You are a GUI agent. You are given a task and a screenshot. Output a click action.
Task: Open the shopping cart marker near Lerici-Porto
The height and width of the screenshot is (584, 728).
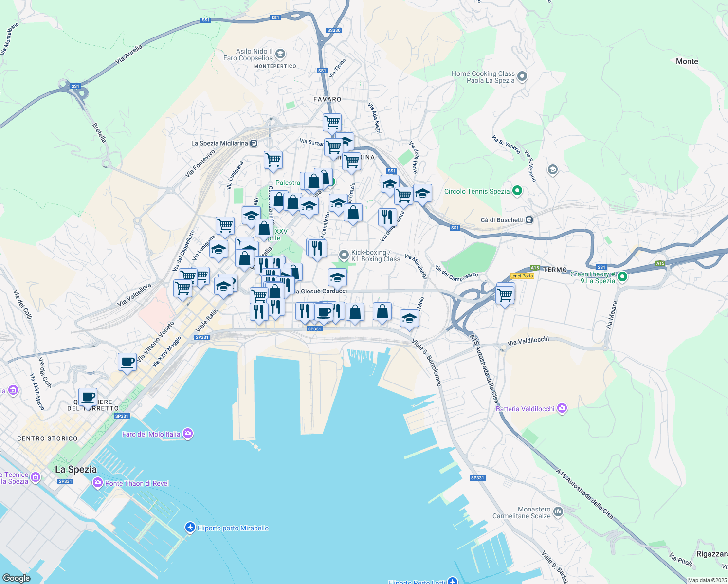coord(505,295)
